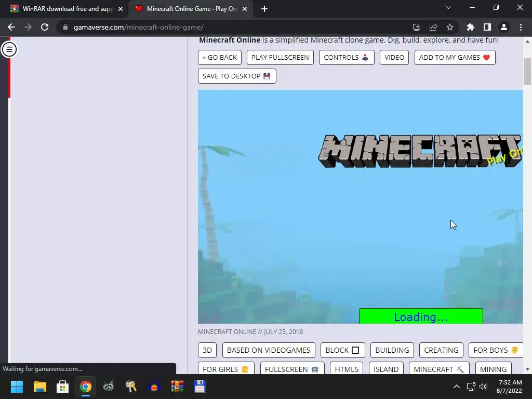Toggle the browser side panel icon

click(x=487, y=27)
